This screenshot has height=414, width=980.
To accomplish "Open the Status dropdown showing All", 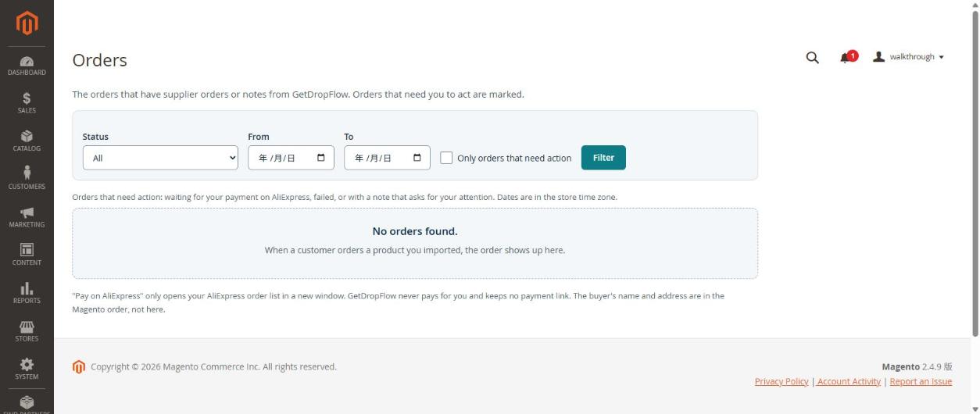I will 160,158.
